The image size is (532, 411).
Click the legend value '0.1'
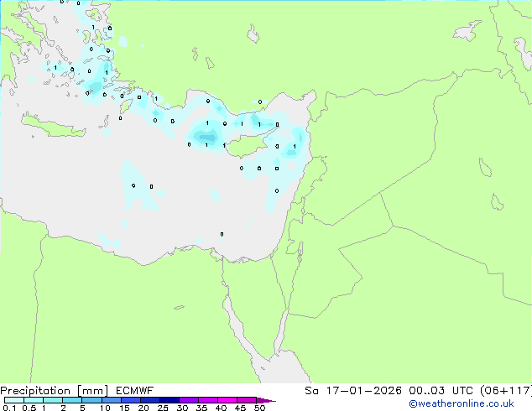click(x=9, y=408)
